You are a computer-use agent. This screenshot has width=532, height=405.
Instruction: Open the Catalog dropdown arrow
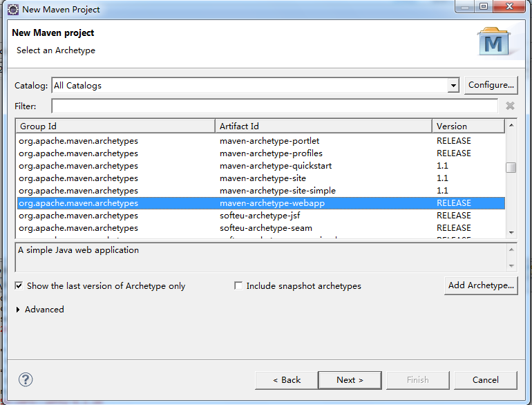point(453,86)
